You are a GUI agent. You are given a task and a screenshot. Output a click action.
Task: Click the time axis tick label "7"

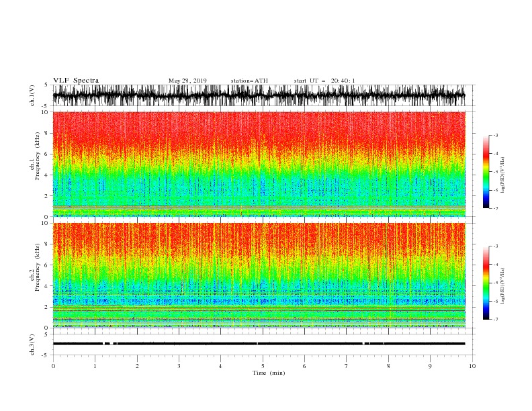(x=347, y=366)
